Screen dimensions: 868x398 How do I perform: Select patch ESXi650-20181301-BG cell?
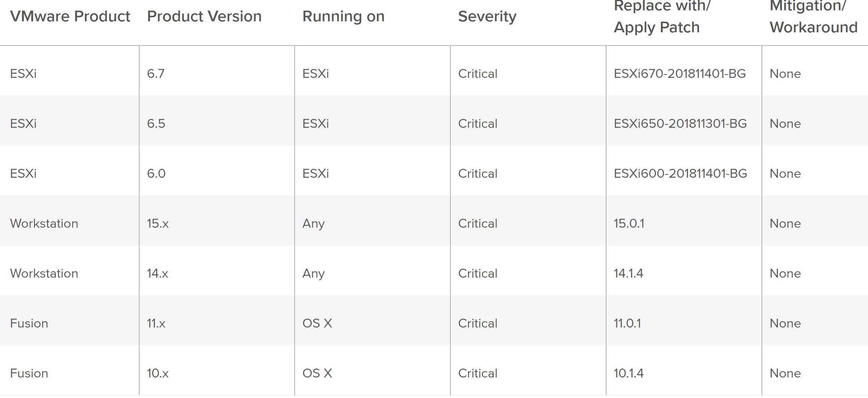[680, 124]
